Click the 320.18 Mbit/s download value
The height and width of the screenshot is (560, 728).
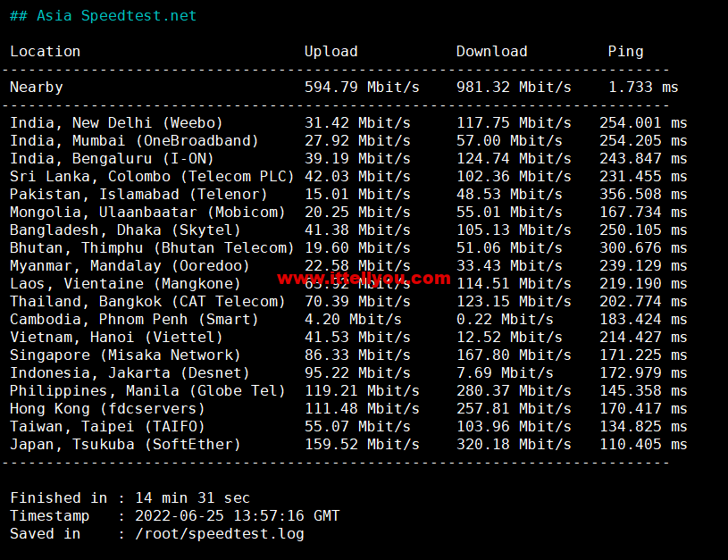514,445
